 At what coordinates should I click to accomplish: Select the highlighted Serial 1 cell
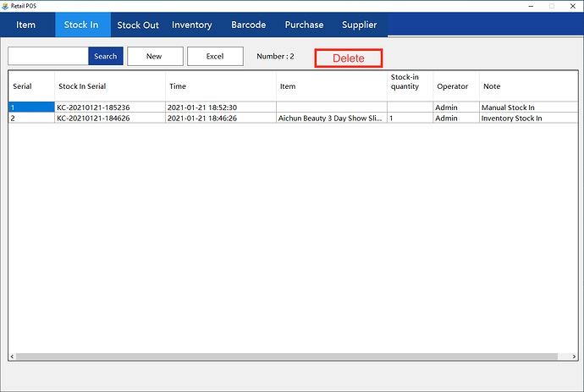click(31, 108)
